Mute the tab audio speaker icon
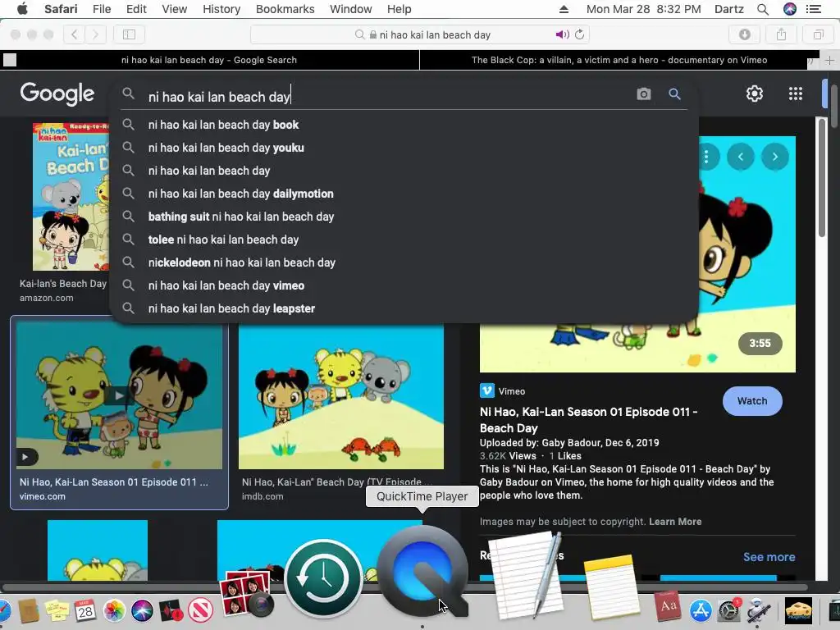Viewport: 840px width, 630px height. pyautogui.click(x=561, y=34)
